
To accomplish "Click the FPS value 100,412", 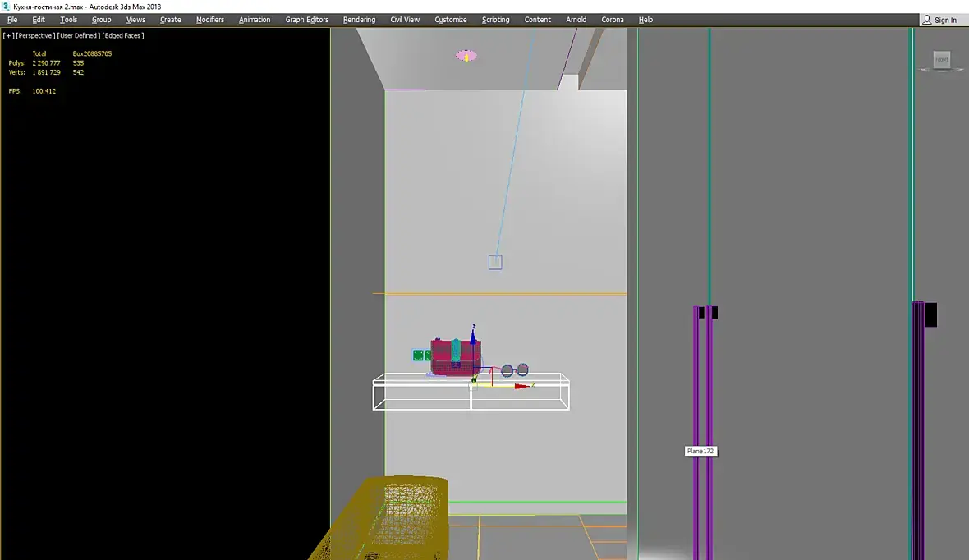I will click(44, 91).
